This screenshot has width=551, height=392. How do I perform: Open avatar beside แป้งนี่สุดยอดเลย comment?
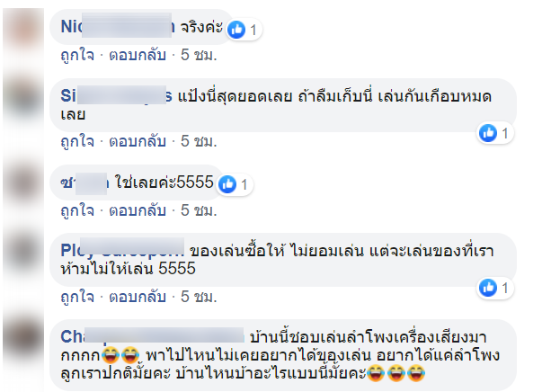tap(23, 97)
